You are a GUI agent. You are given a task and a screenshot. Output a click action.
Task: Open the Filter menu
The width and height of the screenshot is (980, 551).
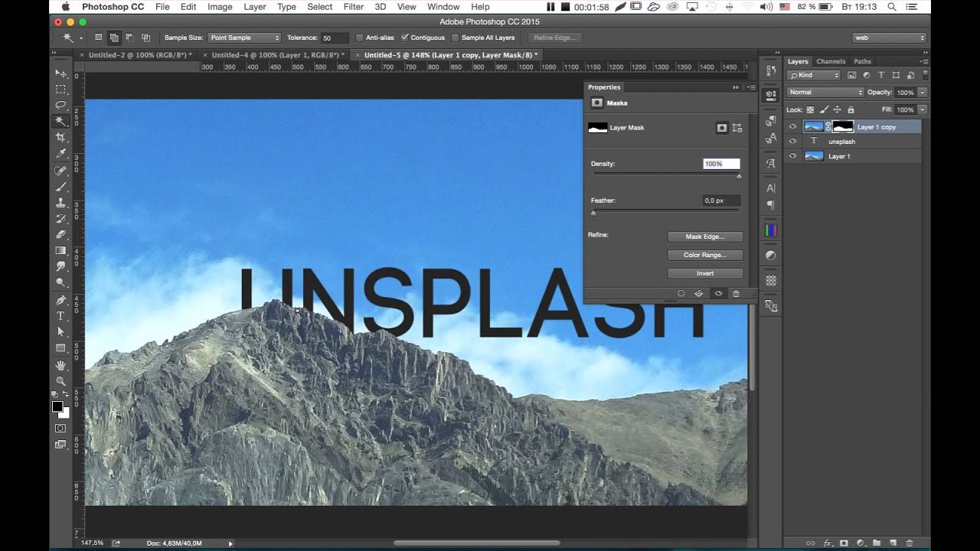click(x=354, y=7)
